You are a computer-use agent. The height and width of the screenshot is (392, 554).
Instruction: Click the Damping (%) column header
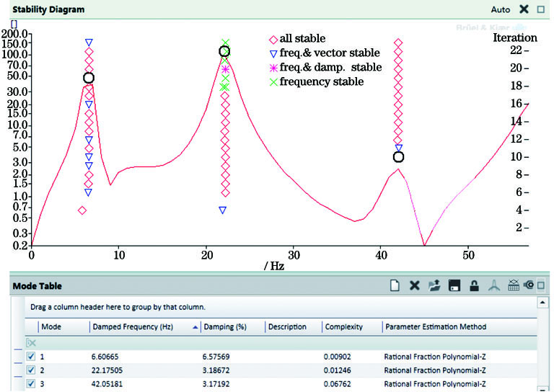(227, 327)
